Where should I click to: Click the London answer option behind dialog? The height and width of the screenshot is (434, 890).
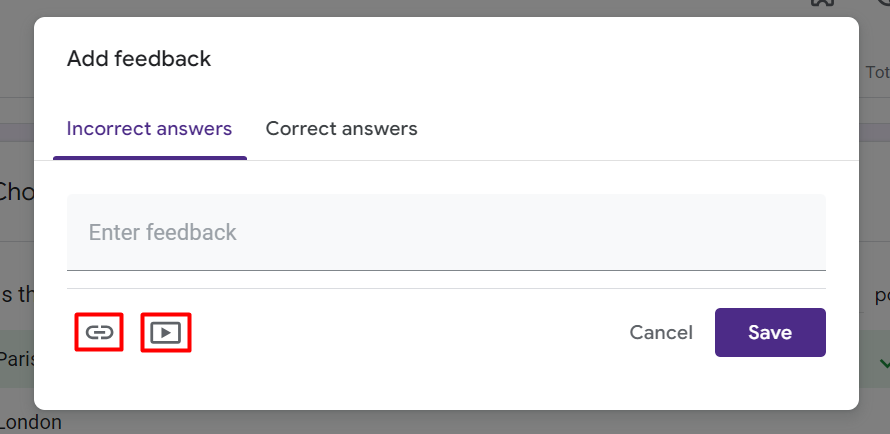[x=30, y=422]
